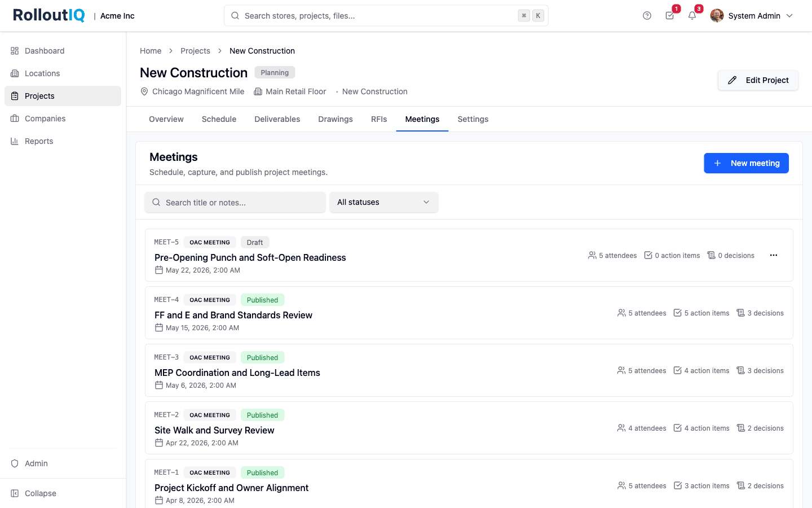Click the Collapse sidebar panel icon
The width and height of the screenshot is (812, 508).
(15, 493)
